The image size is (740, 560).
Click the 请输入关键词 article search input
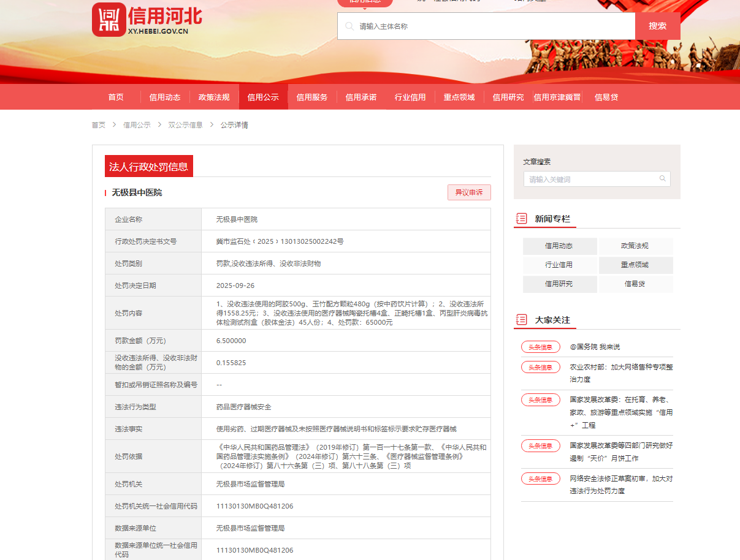592,180
